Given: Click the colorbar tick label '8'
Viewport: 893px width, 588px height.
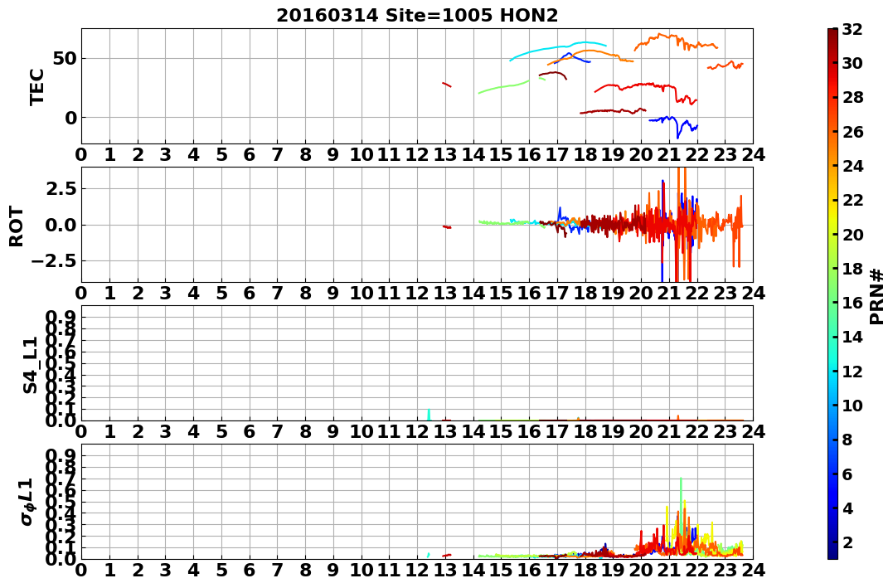Looking at the screenshot, I should tap(848, 440).
